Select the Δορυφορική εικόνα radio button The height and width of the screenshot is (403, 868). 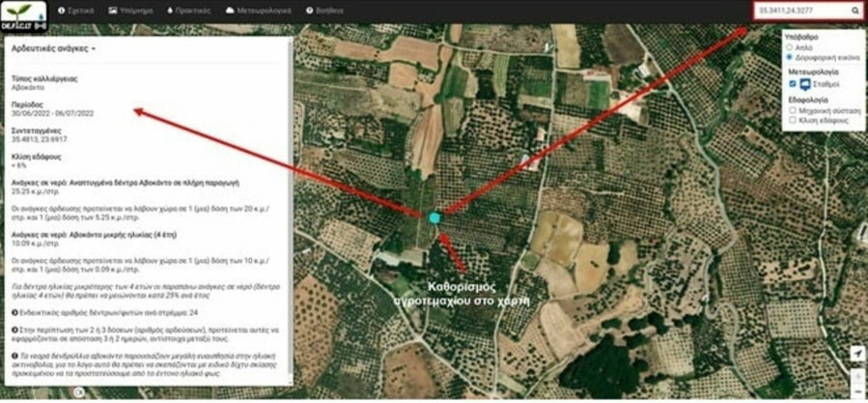790,57
